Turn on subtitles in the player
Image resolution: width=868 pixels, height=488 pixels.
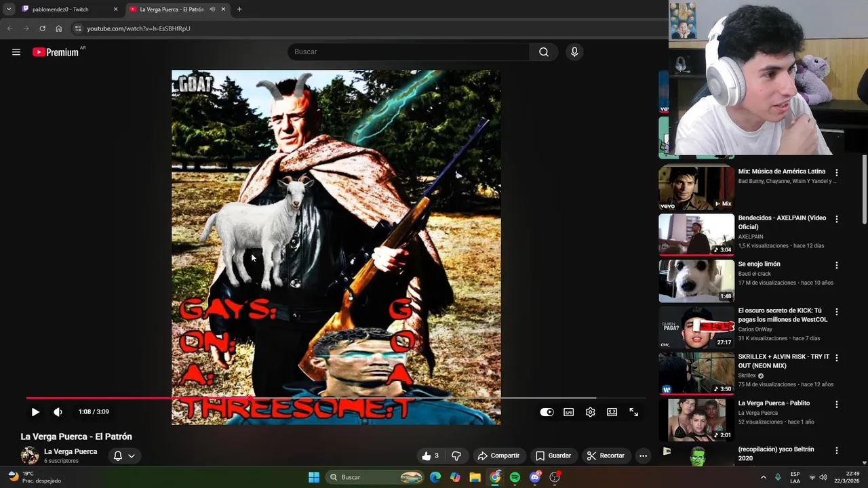click(569, 412)
